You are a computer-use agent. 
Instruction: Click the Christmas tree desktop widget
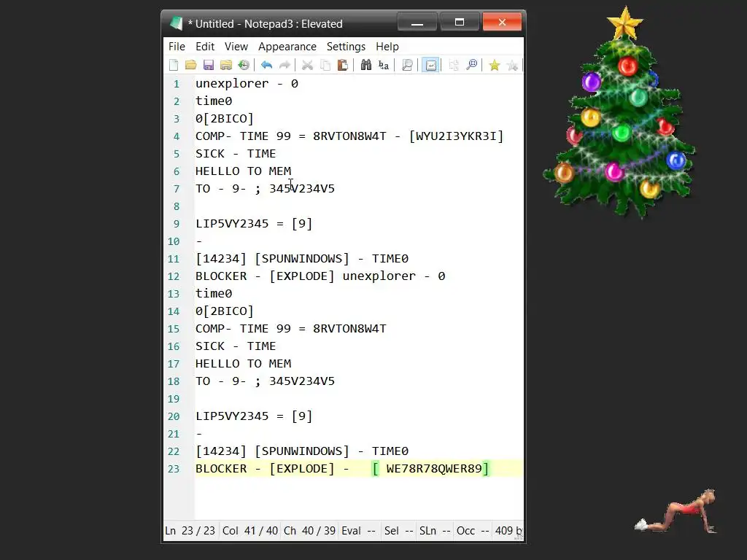(x=620, y=112)
